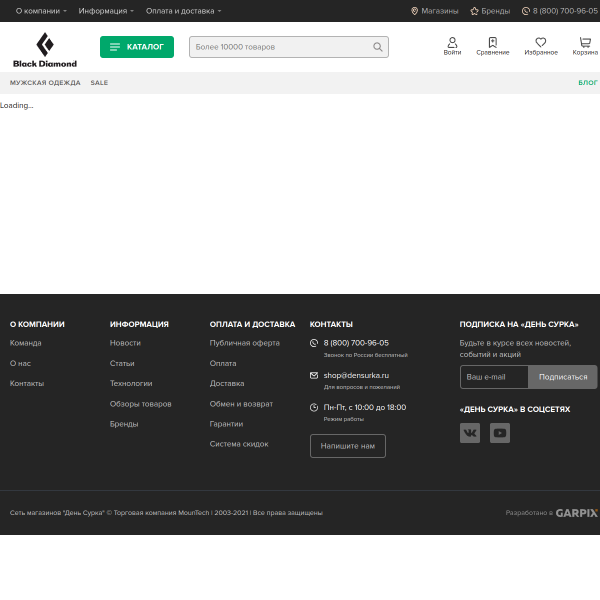Viewport: 600px width, 600px height.
Task: Click the 'Loading...' text
Action: [x=17, y=105]
